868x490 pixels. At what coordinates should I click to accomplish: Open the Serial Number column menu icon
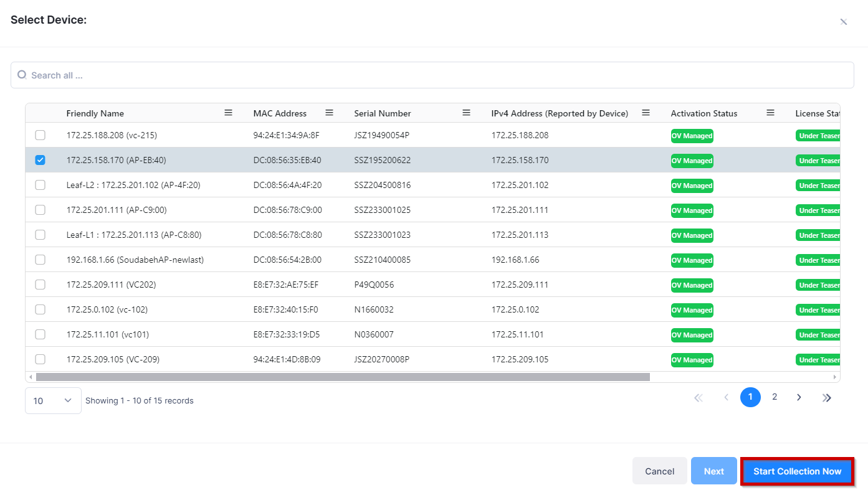coord(466,113)
